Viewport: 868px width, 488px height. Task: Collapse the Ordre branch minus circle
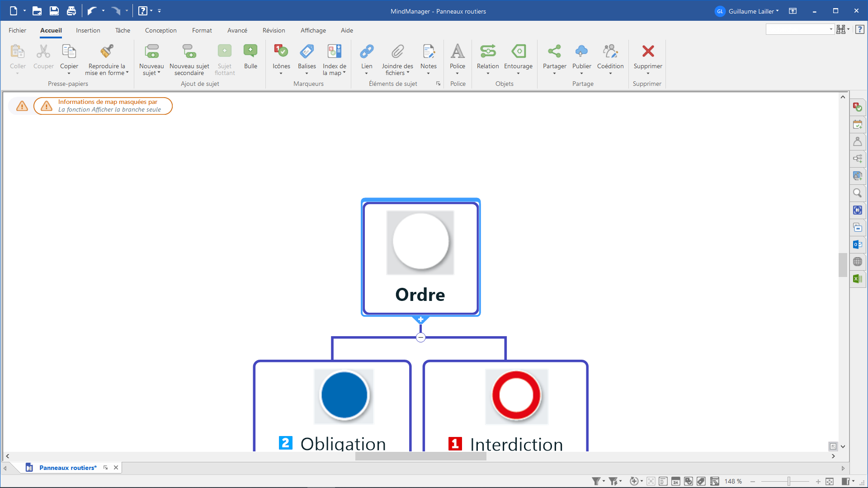(x=420, y=338)
